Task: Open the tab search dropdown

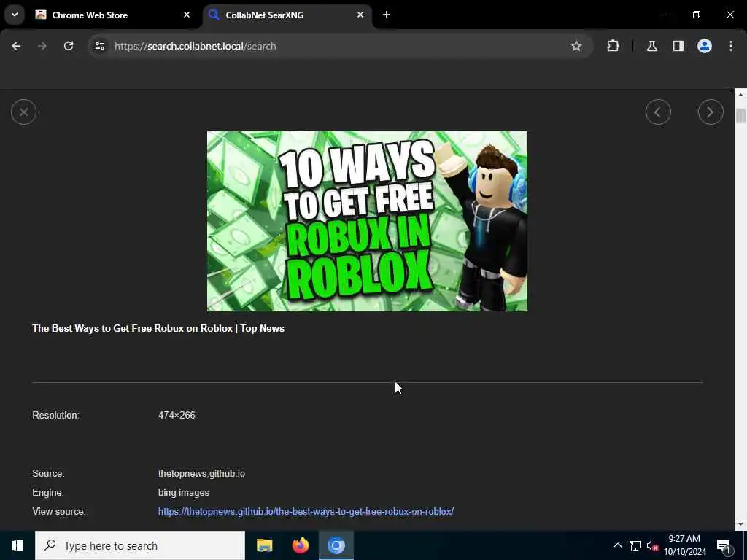Action: pyautogui.click(x=15, y=15)
